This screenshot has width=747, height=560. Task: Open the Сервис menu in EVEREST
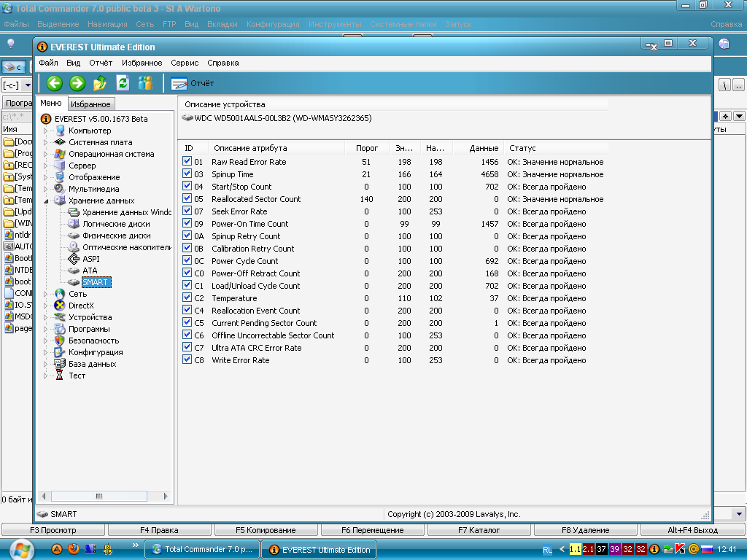185,63
